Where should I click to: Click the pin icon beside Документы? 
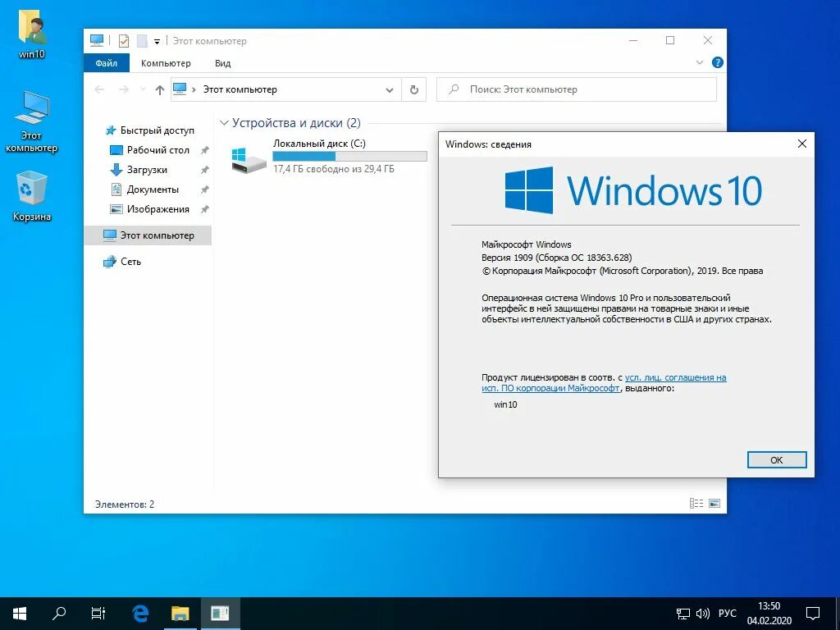coord(204,189)
